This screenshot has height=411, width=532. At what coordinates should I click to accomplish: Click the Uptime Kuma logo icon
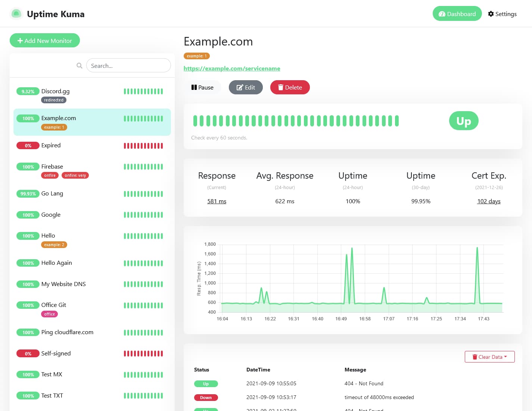(16, 13)
